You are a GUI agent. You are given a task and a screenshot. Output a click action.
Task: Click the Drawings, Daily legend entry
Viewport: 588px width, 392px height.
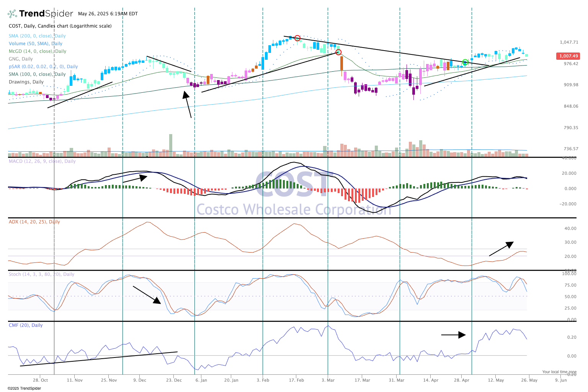(26, 82)
